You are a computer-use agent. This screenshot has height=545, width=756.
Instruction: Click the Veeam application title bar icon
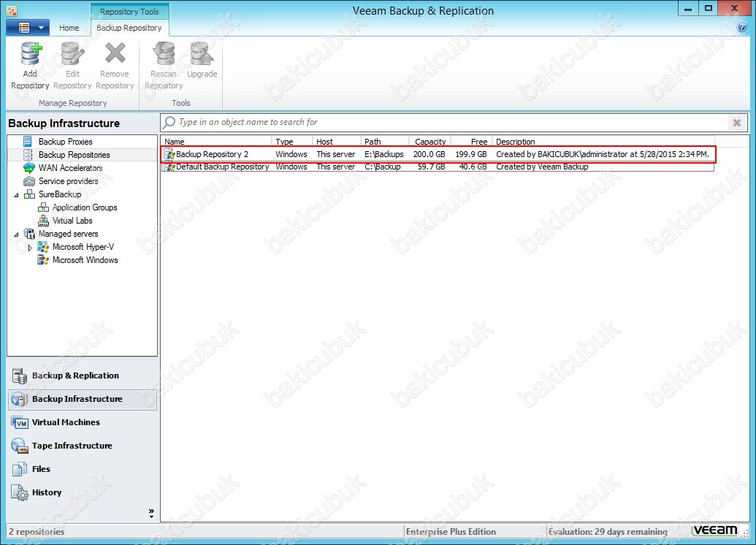[12, 11]
